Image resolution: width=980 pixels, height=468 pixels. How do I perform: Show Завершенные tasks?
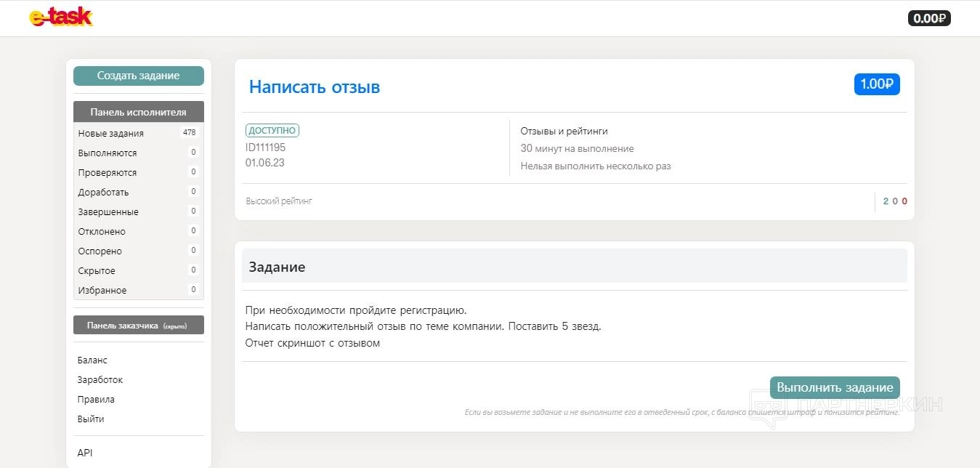coord(108,212)
